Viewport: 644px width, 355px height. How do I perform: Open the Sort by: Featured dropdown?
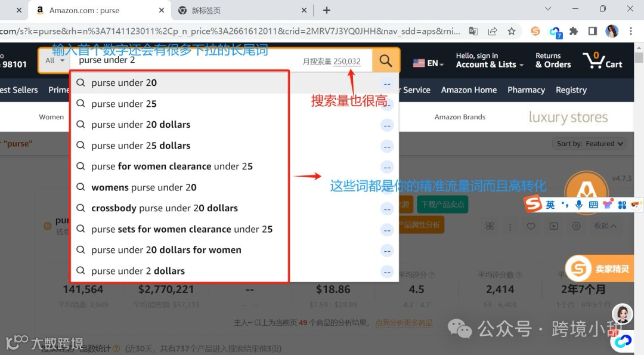tap(590, 144)
